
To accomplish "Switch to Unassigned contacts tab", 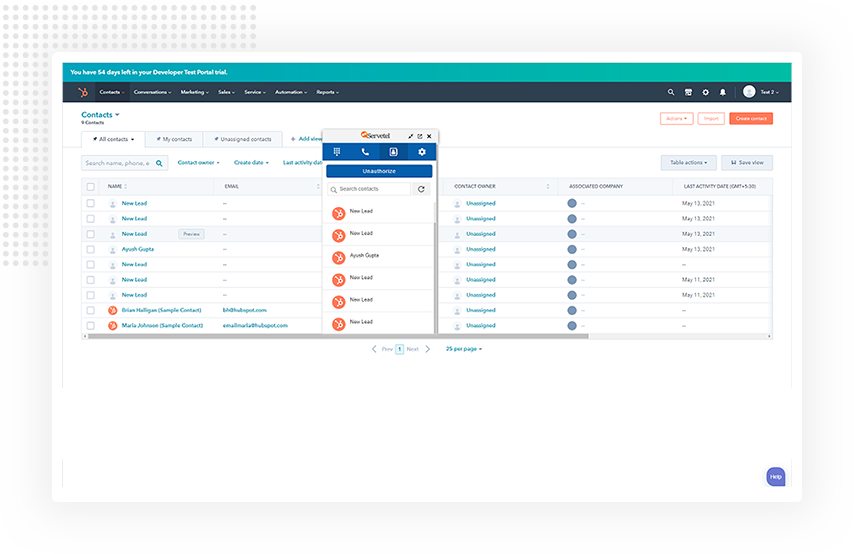I will coord(242,139).
